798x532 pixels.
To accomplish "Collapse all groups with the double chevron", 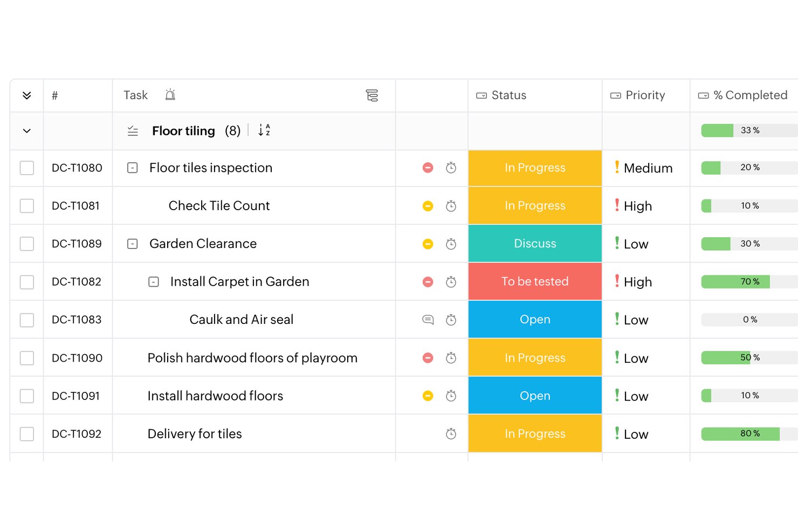I will [x=27, y=95].
